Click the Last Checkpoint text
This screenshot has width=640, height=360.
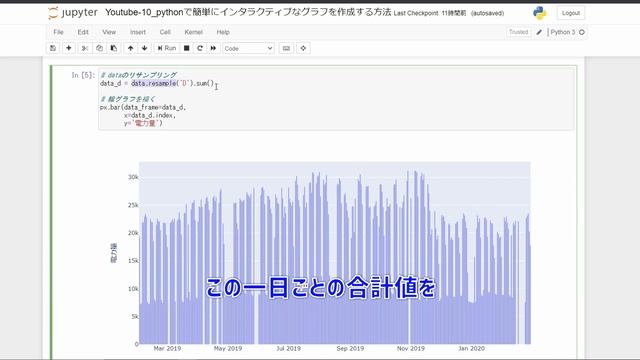429,13
